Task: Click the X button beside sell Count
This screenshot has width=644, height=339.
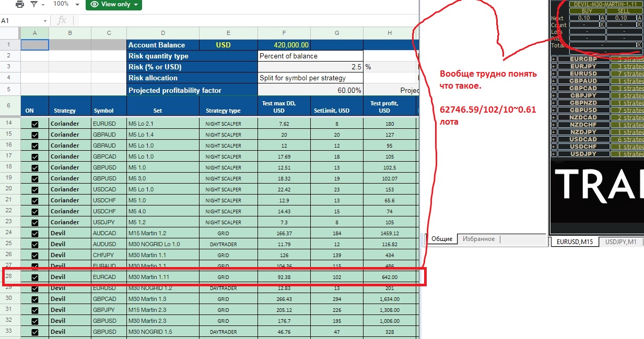Action: 640,25
